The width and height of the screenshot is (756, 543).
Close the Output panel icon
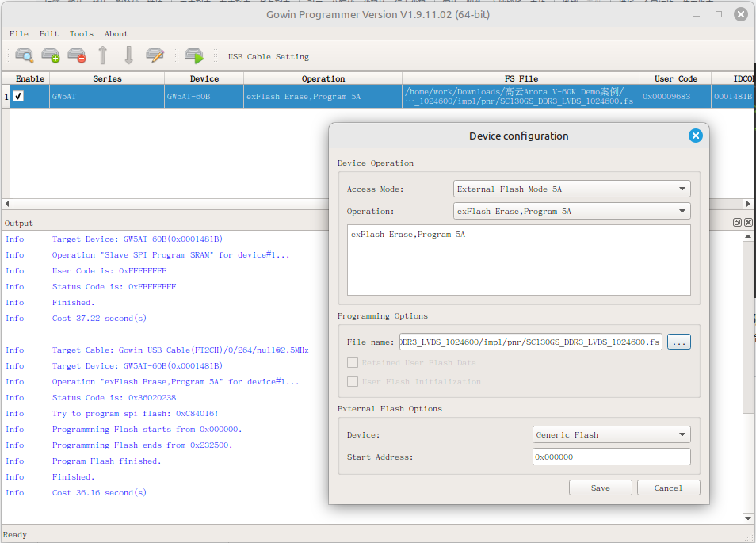point(748,222)
